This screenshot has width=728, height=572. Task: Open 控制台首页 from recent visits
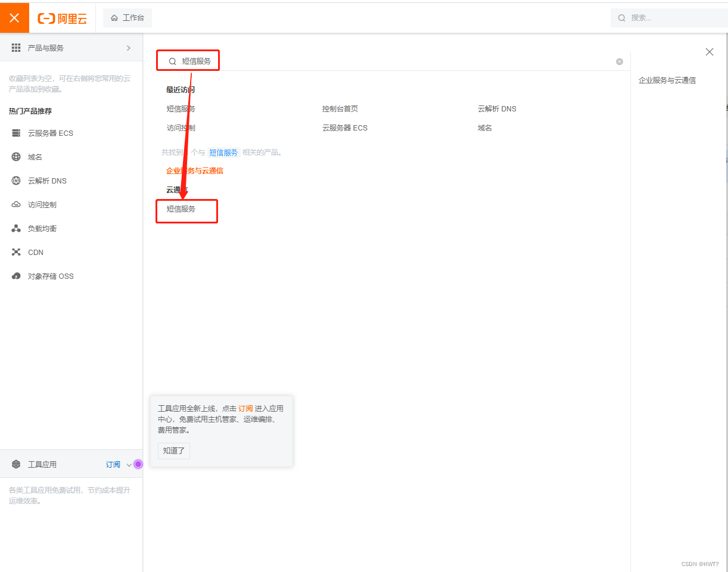point(340,109)
